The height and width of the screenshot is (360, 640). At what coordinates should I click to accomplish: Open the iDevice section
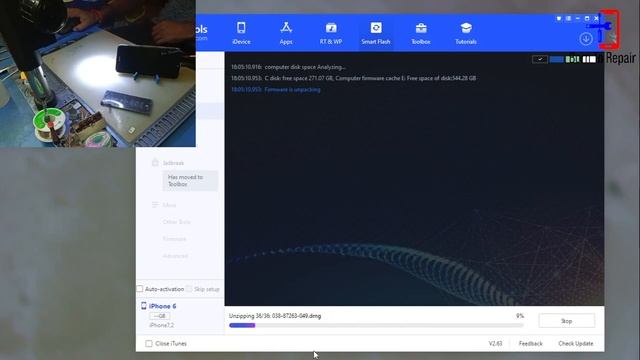241,33
